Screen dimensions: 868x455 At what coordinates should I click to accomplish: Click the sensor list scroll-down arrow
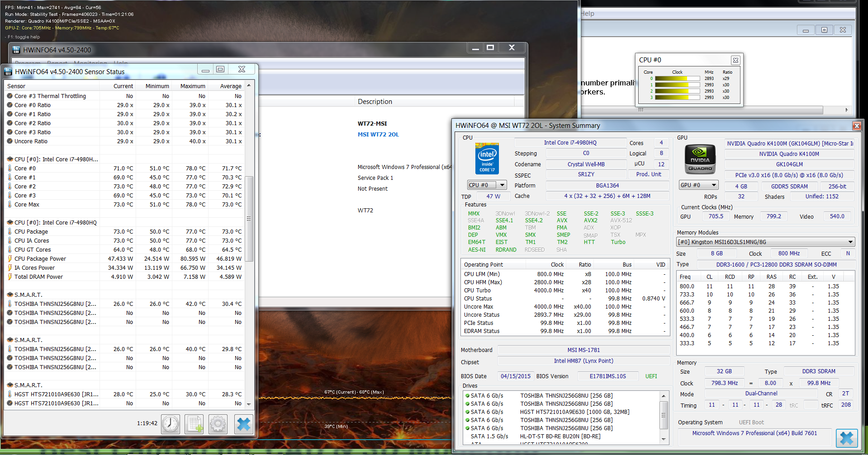[248, 404]
